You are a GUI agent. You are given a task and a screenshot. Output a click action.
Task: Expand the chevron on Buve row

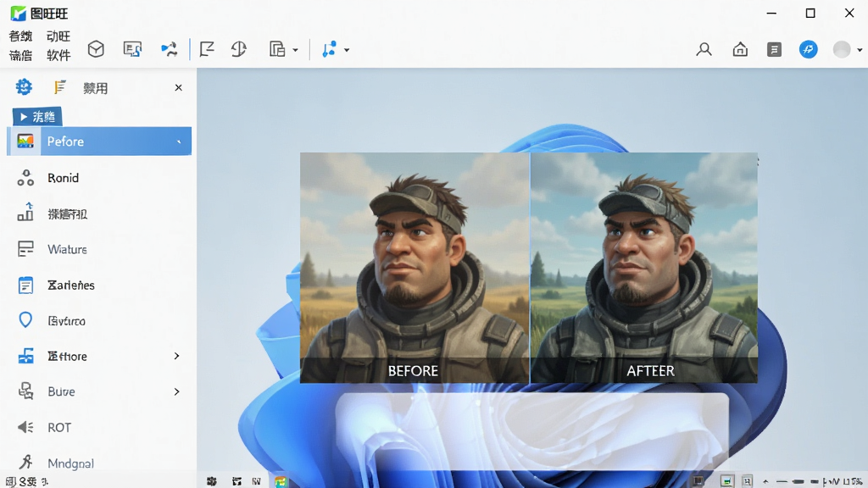[x=176, y=391]
